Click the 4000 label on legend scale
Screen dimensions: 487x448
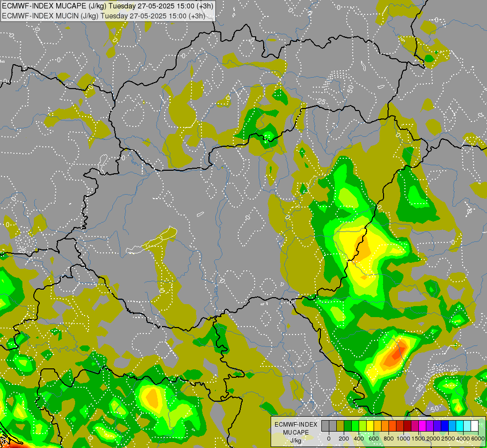(x=463, y=439)
